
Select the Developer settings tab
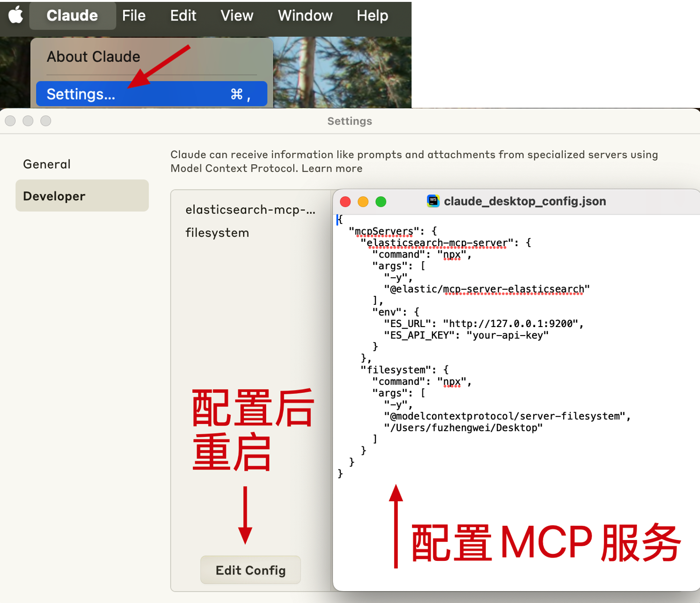point(82,195)
